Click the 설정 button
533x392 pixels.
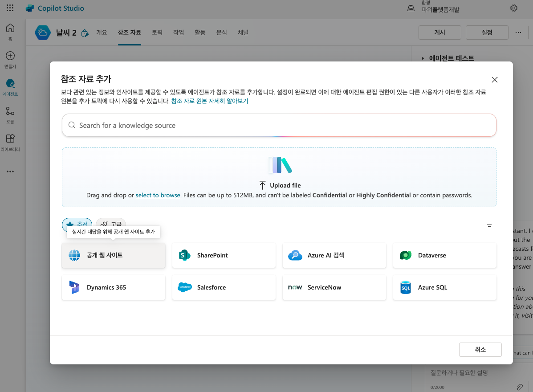click(x=487, y=33)
